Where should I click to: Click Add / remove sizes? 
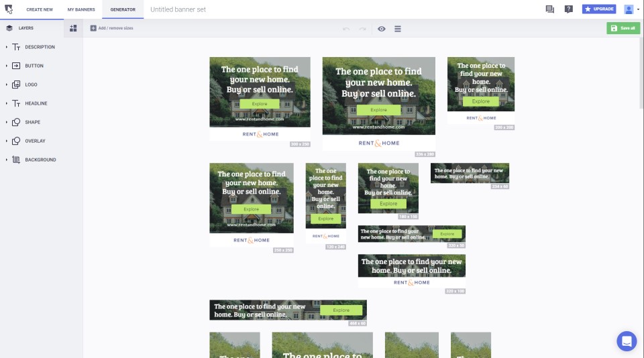[111, 28]
